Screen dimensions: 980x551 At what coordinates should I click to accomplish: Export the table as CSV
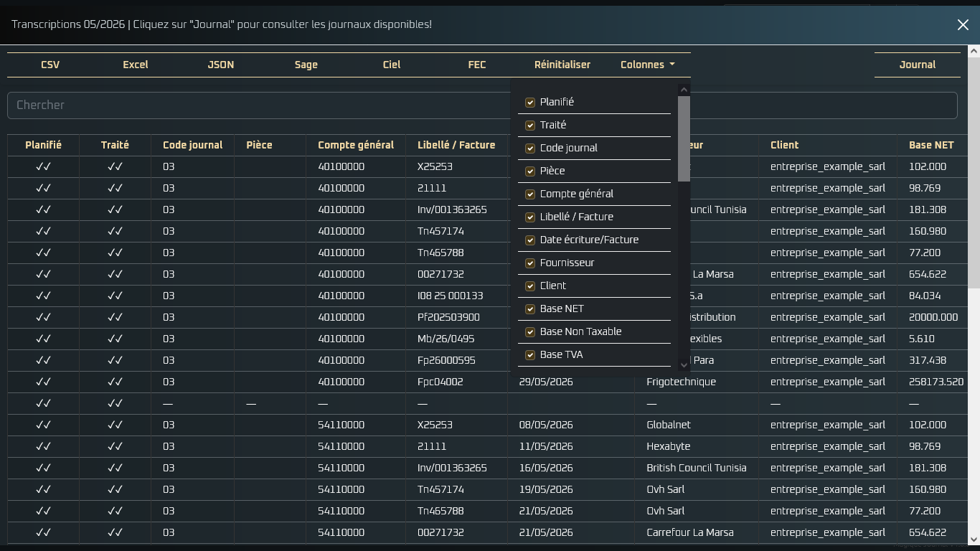pyautogui.click(x=50, y=65)
